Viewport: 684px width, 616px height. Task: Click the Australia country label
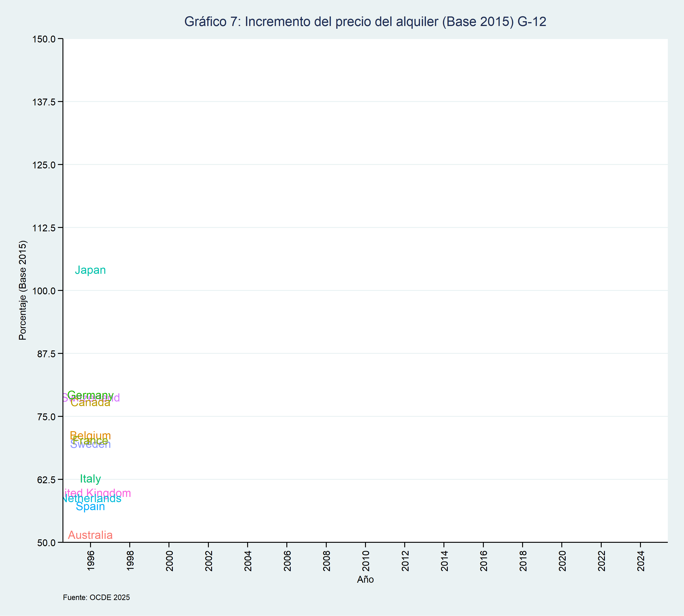pyautogui.click(x=90, y=535)
